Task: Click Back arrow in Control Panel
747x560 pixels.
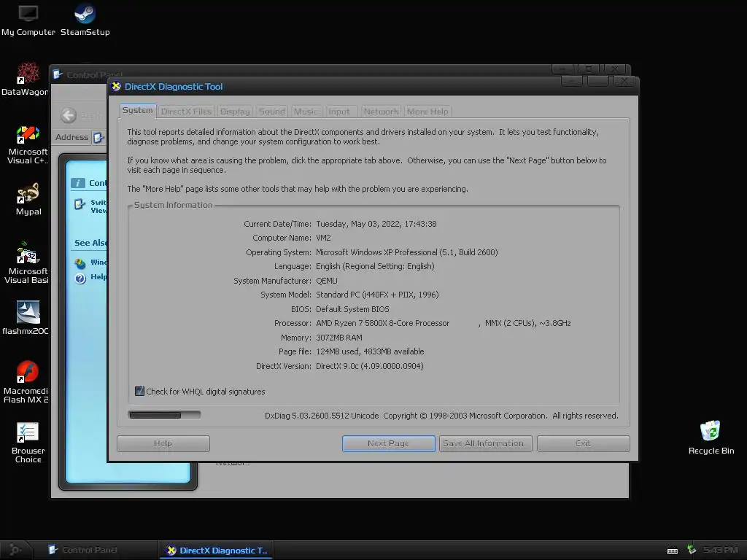Action: [x=69, y=115]
